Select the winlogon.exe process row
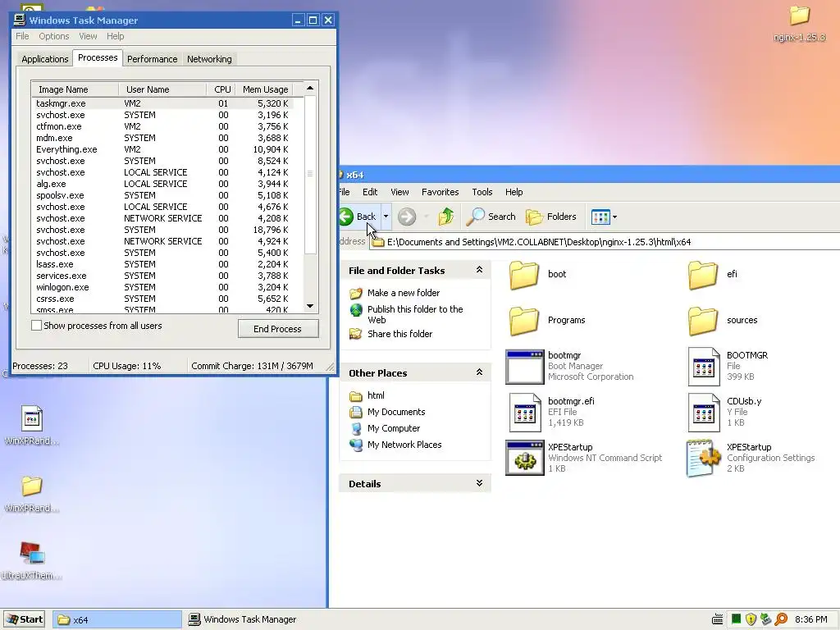 [x=162, y=287]
